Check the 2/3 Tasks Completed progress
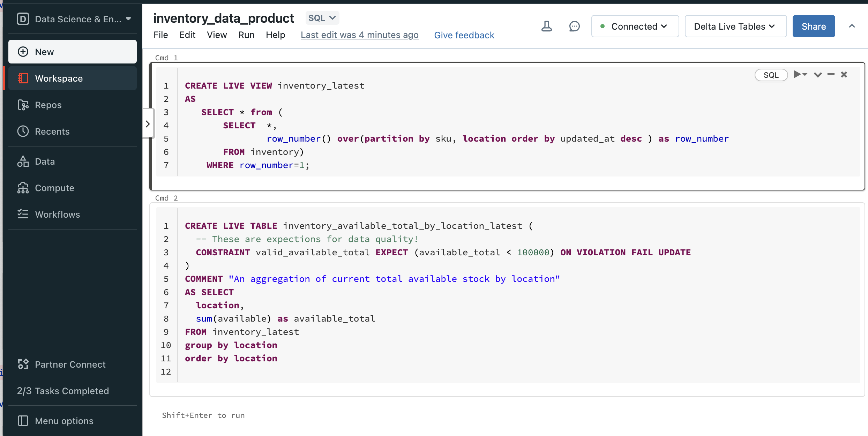This screenshot has width=868, height=436. pos(63,391)
